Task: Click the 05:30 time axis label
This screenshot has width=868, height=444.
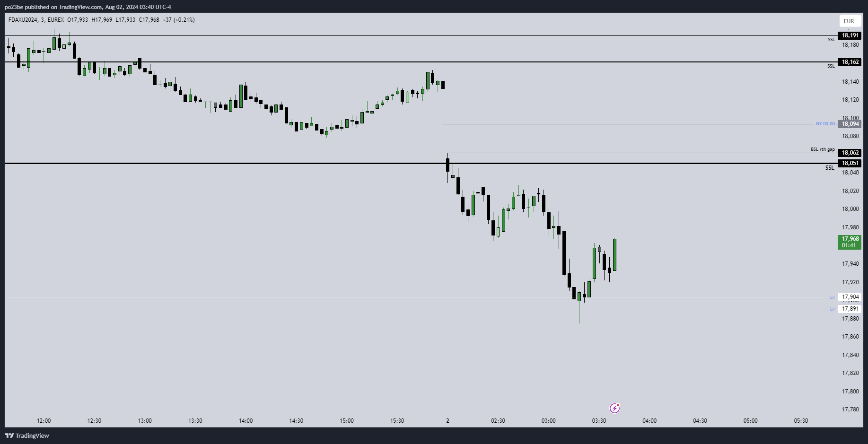Action: pos(801,421)
